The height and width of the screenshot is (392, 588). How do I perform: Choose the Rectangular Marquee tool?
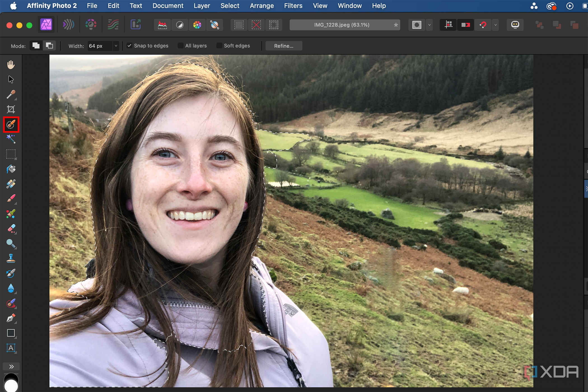click(x=11, y=154)
